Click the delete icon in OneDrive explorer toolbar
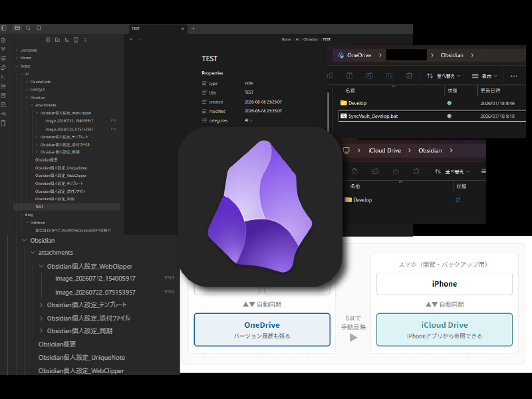 click(409, 76)
